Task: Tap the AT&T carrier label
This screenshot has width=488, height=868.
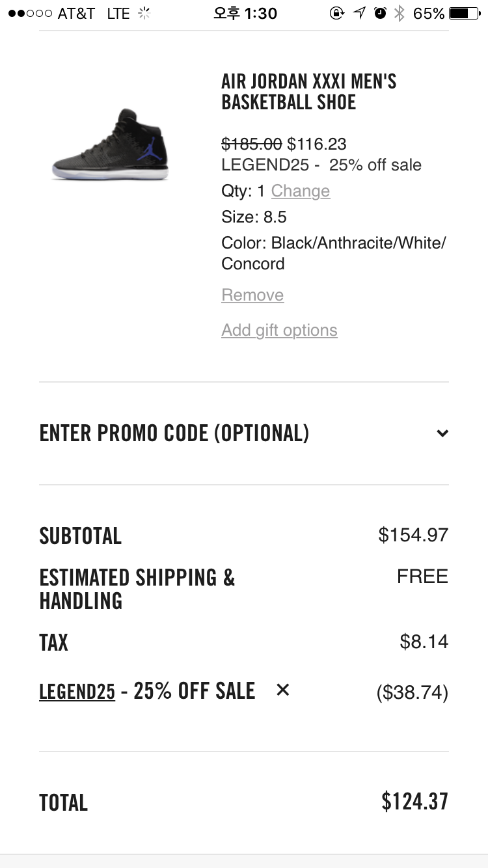Action: (75, 13)
